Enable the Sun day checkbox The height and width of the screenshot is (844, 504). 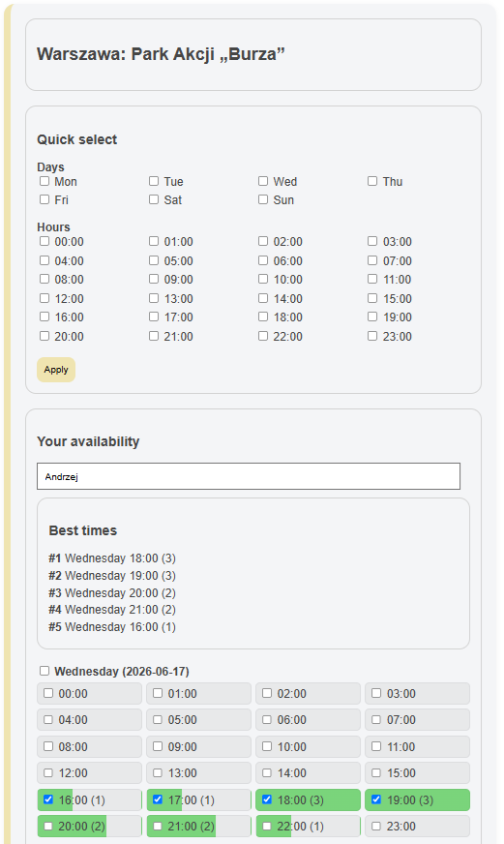[x=263, y=199]
